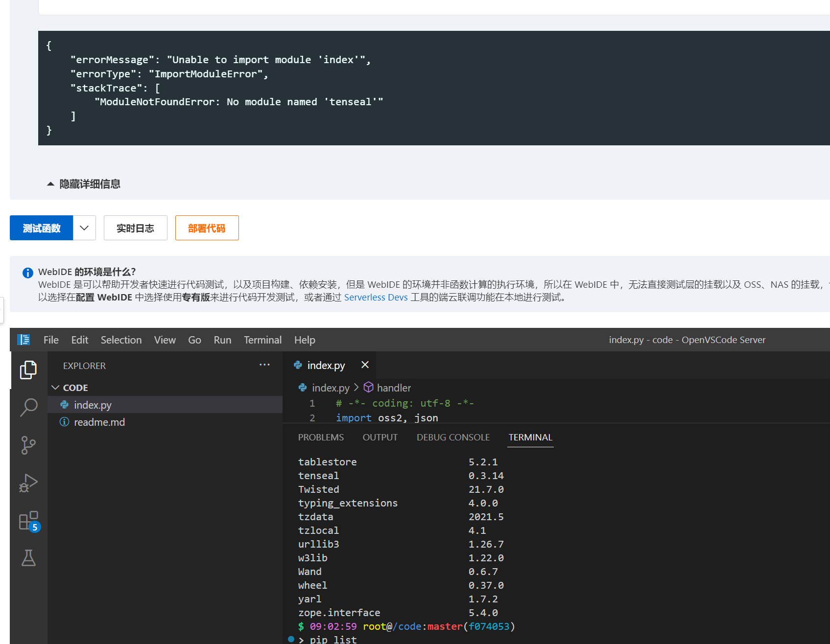This screenshot has height=644, width=830.
Task: Click the typing_extensions terminal row
Action: coord(398,503)
